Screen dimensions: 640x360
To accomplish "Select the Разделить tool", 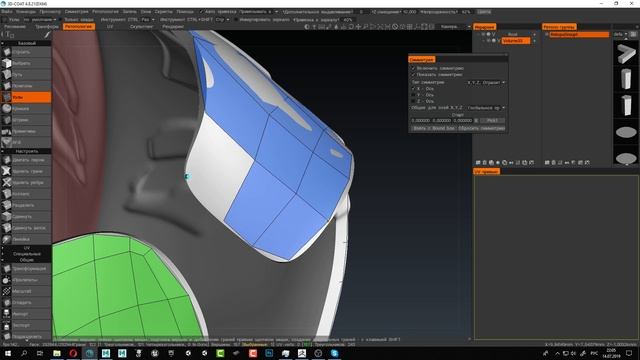I will tap(26, 205).
